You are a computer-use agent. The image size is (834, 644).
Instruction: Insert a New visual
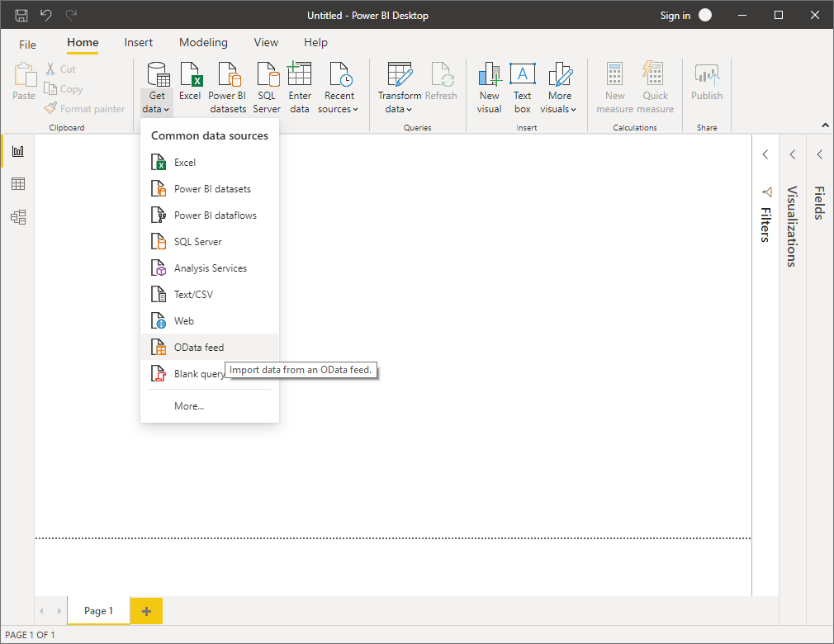[489, 88]
